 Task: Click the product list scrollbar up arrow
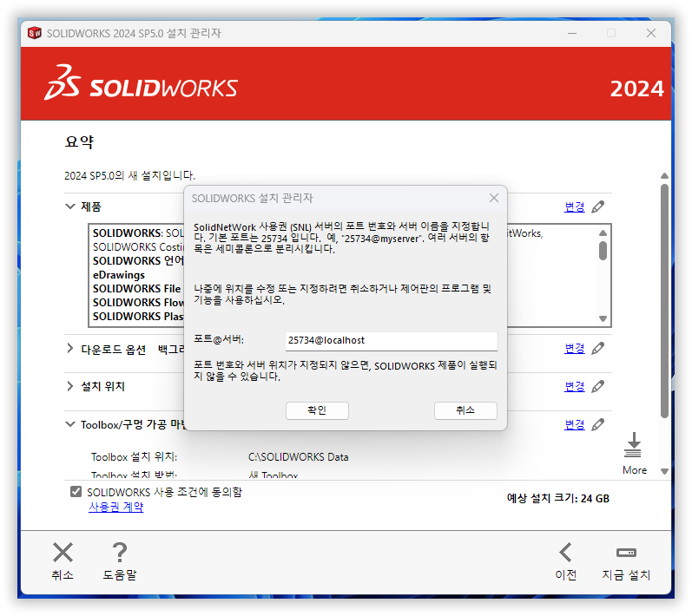(x=603, y=233)
